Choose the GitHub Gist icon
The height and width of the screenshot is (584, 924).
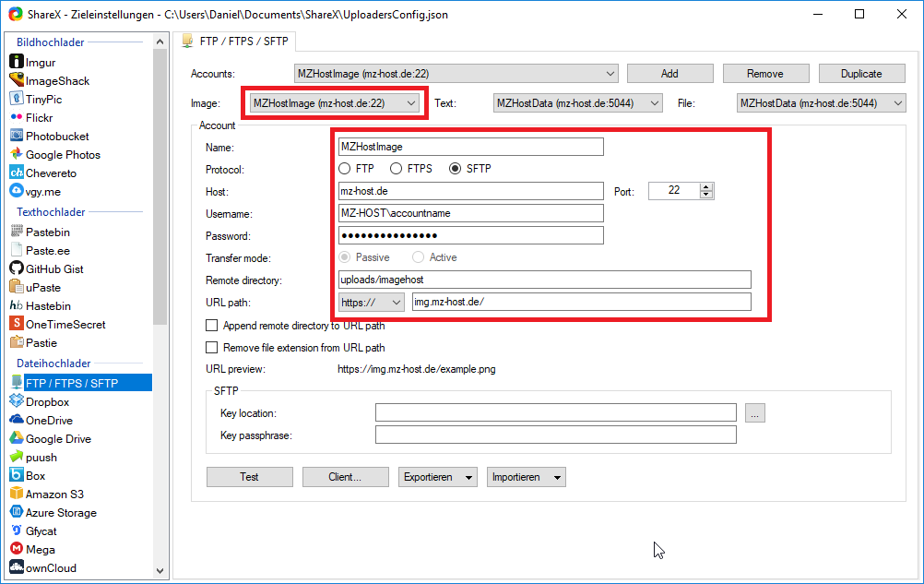17,268
